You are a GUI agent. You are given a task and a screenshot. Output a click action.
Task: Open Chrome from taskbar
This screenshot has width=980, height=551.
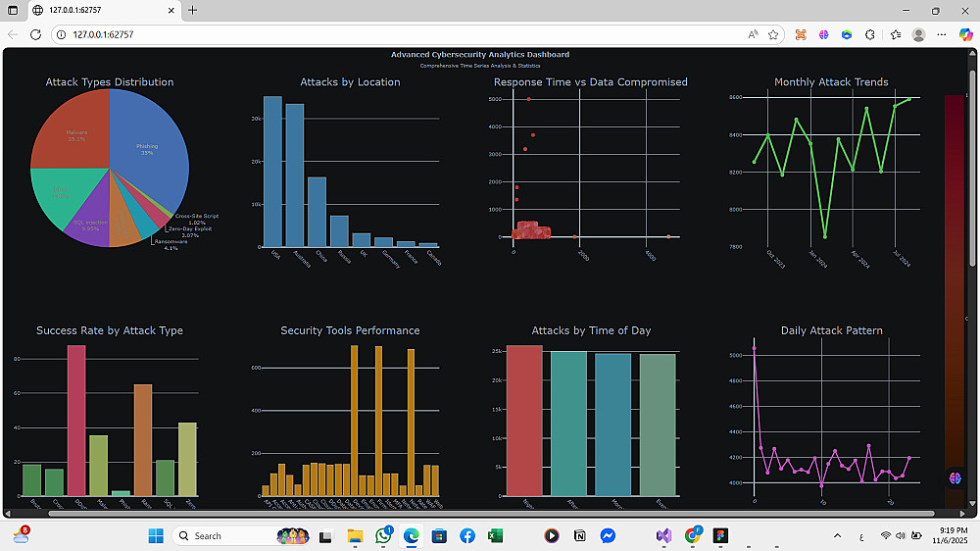[x=693, y=535]
